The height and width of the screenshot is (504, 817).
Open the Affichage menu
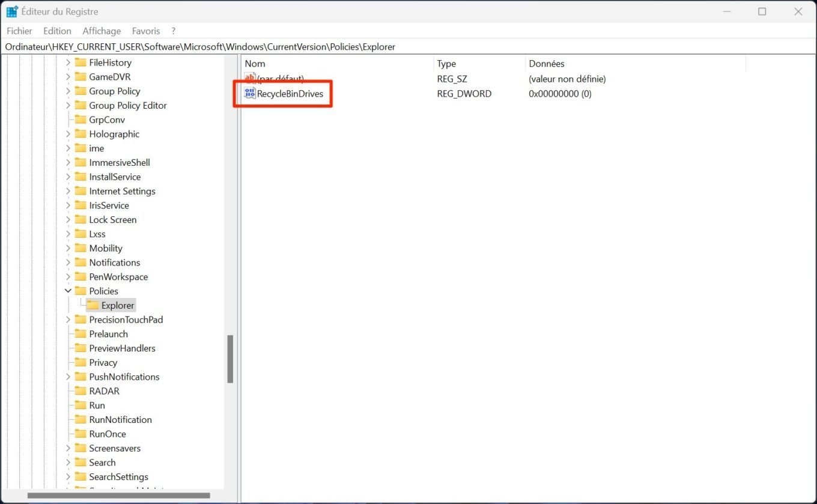point(102,31)
